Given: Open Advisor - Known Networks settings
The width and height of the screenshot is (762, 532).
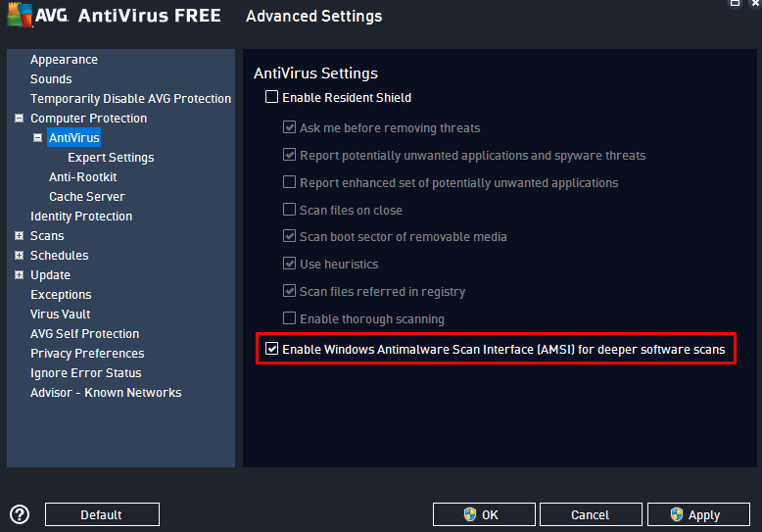Looking at the screenshot, I should pos(106,393).
